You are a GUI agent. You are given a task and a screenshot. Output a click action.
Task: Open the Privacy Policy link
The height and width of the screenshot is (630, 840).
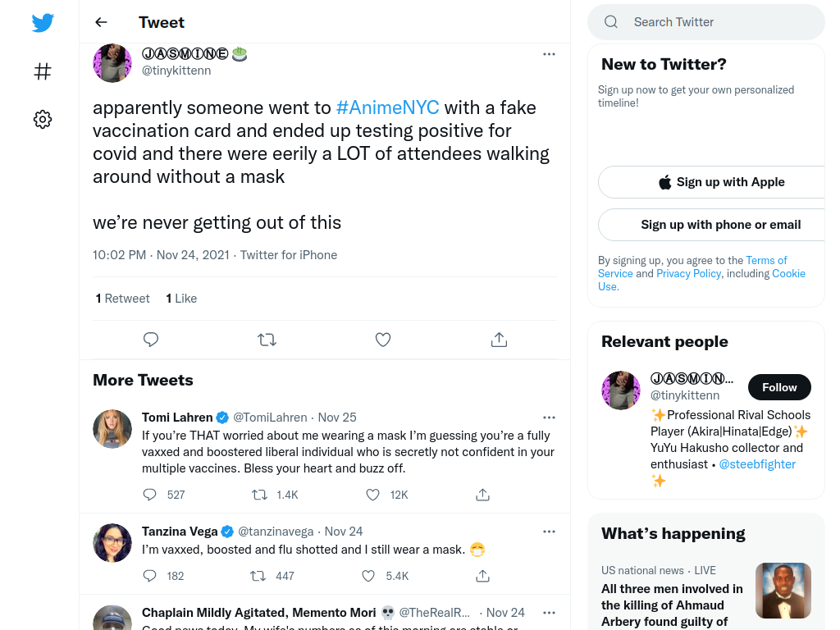688,274
